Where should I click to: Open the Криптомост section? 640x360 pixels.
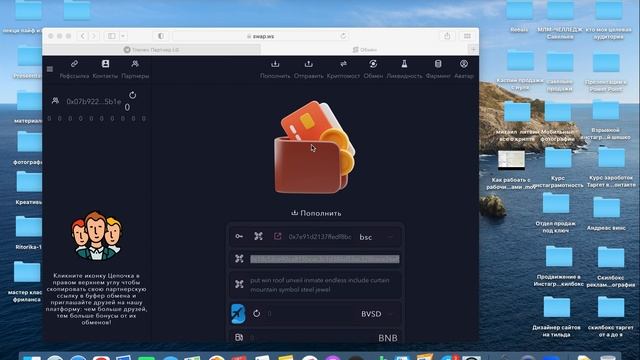tap(343, 69)
